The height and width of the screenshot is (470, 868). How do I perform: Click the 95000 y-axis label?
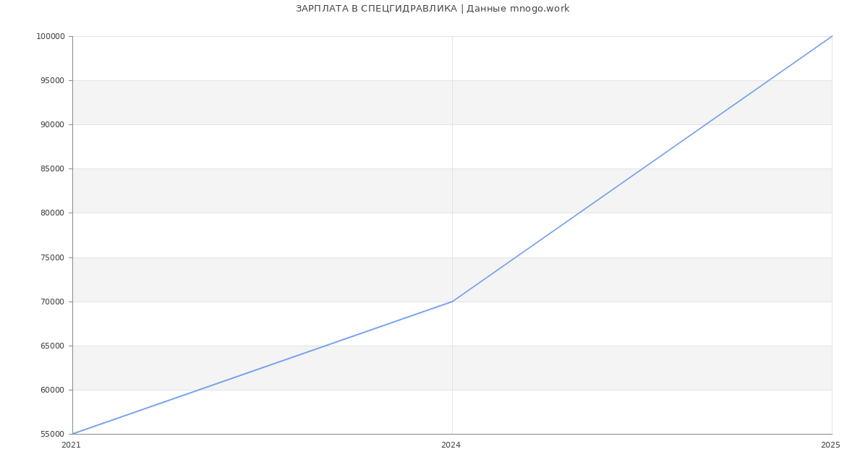click(x=52, y=80)
